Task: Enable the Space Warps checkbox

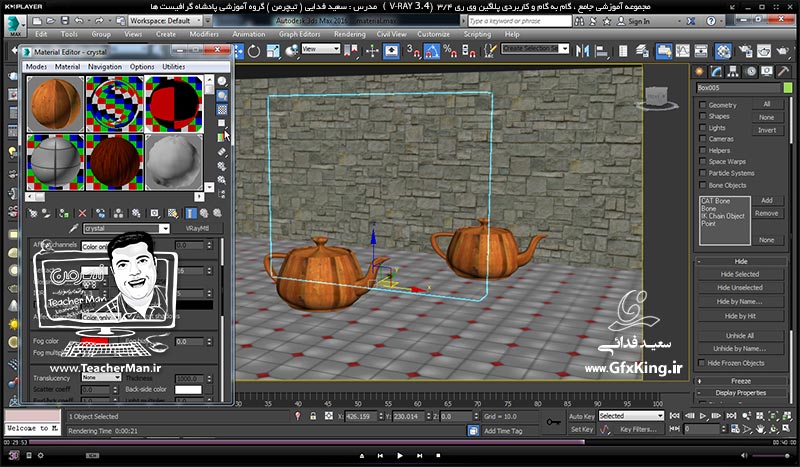Action: [703, 162]
